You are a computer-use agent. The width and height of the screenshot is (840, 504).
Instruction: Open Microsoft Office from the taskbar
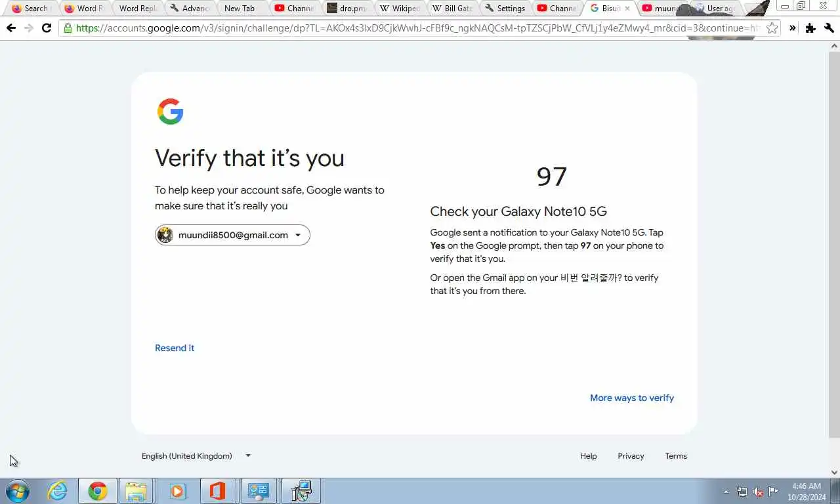218,491
